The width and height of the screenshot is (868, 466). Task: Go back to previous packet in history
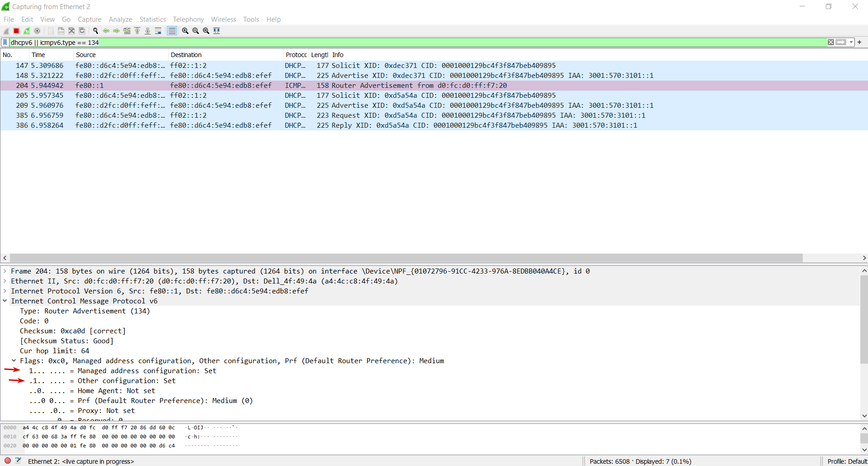tap(106, 31)
